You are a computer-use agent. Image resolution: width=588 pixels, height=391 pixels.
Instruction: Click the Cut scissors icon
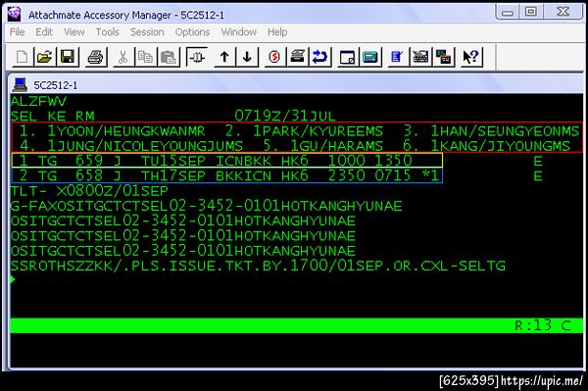[122, 58]
